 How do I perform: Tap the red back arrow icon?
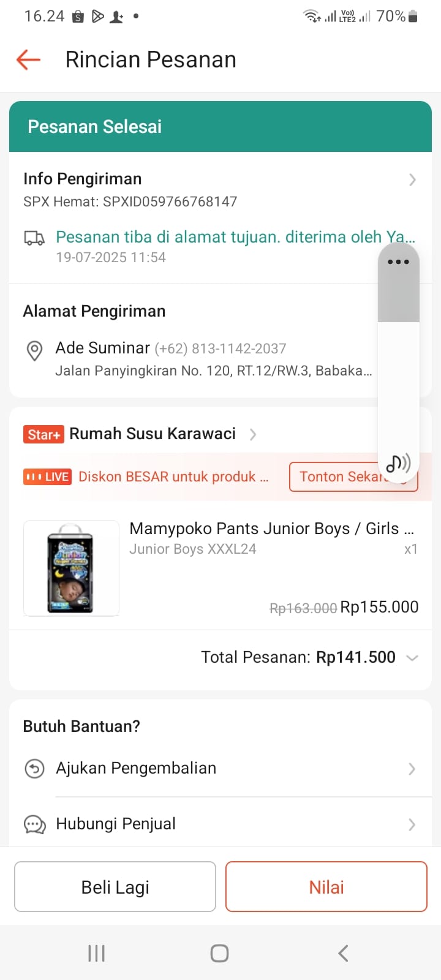pos(28,59)
